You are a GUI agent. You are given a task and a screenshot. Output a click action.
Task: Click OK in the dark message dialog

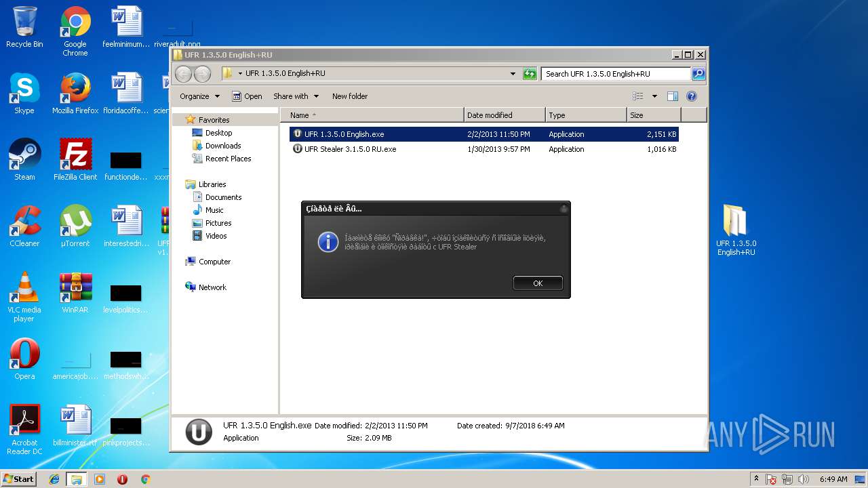538,283
